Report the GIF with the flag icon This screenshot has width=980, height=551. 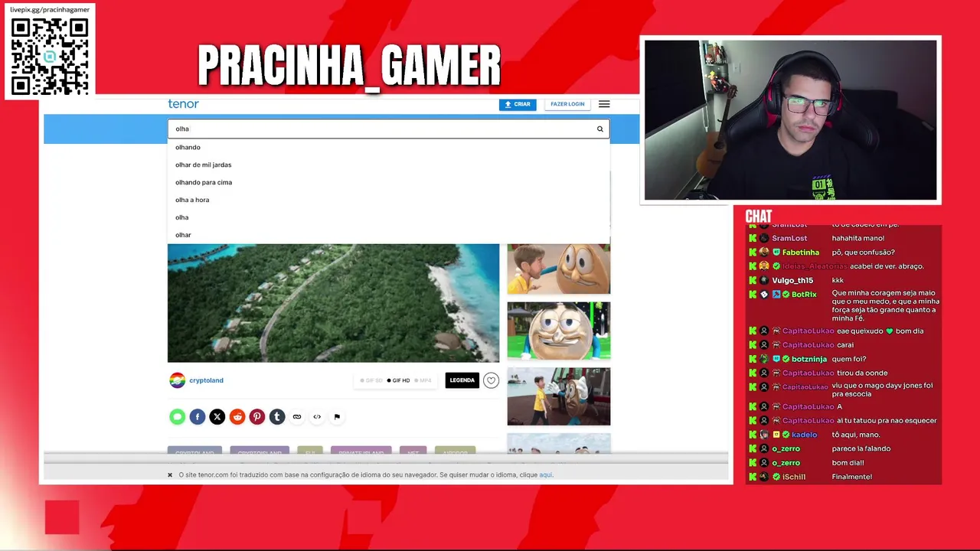337,417
